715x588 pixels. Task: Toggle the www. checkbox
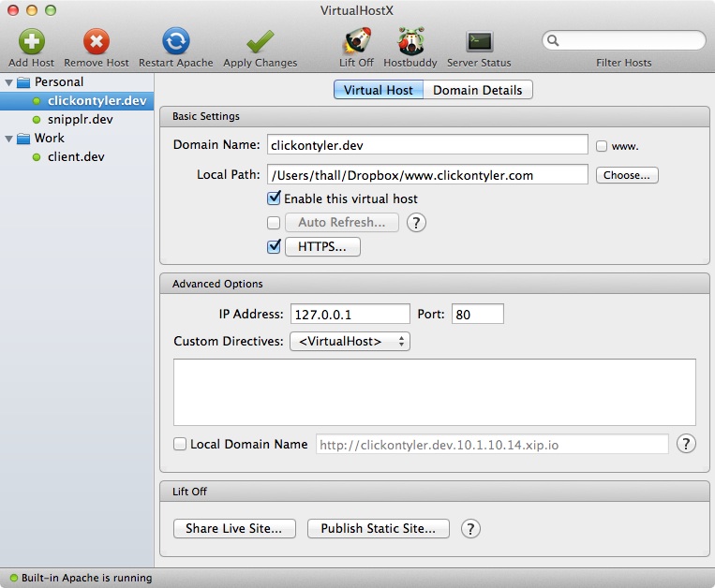point(602,146)
